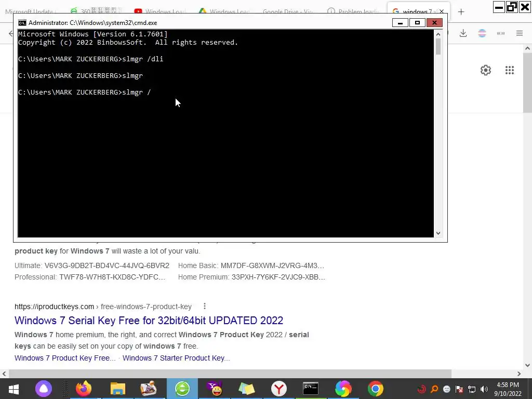Switch to the Problem loading tab

pyautogui.click(x=353, y=11)
